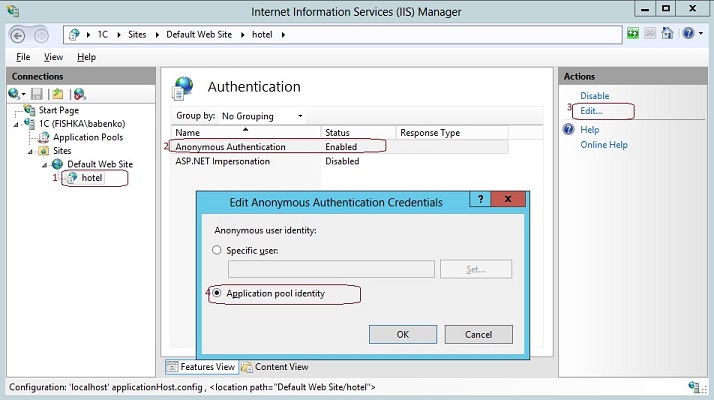The width and height of the screenshot is (714, 400).
Task: Click Default Web Site in the breadcrumb
Action: (x=199, y=35)
